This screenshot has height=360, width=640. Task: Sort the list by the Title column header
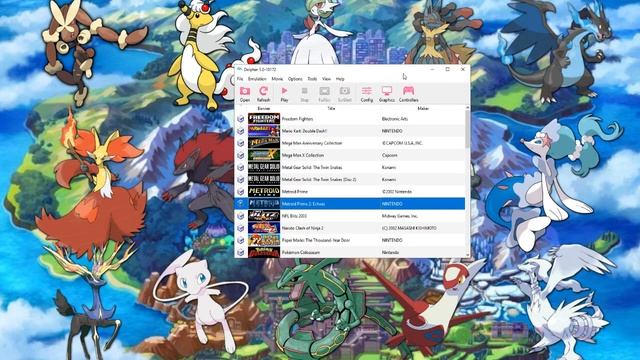tap(331, 109)
